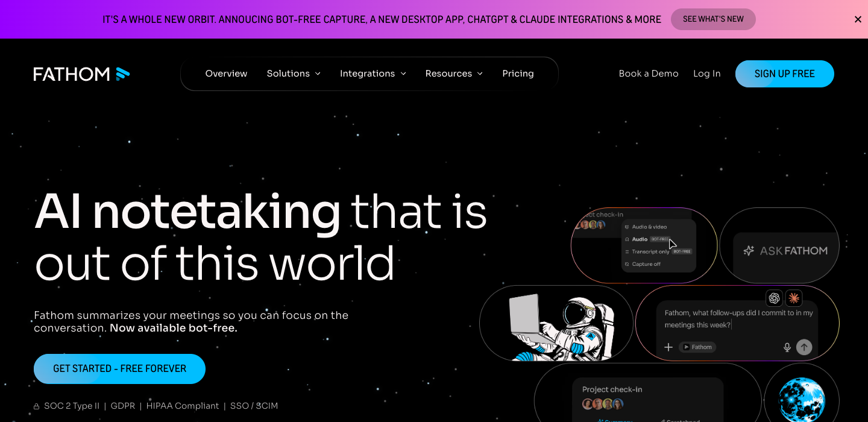This screenshot has height=422, width=868.
Task: Click the chat prompt about follow-ups
Action: (738, 319)
